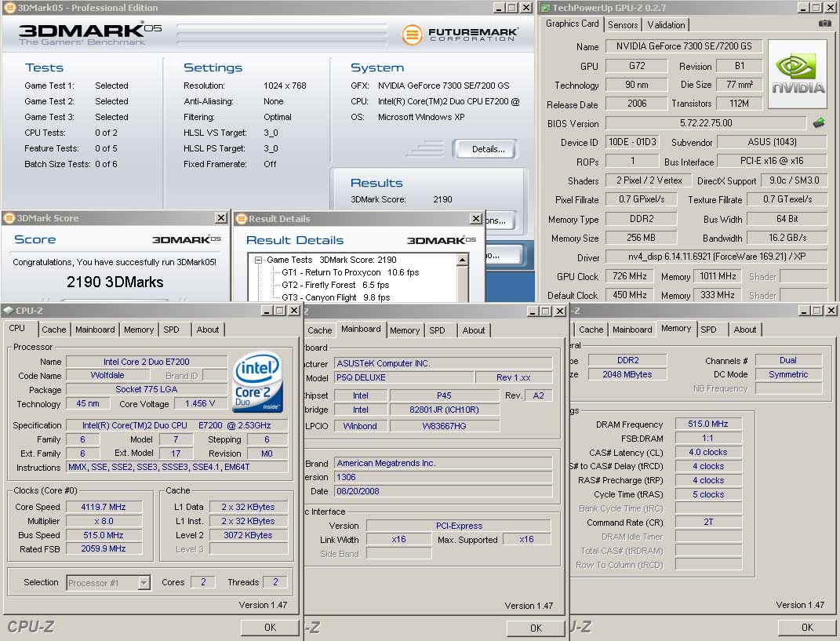Open Memory tab in middle CPU-Z window
840x641 pixels.
click(x=405, y=330)
